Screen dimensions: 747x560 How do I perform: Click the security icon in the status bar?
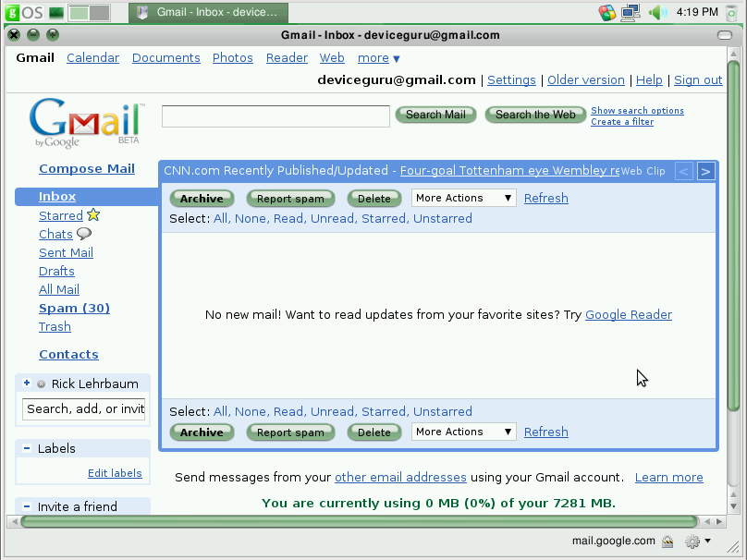coord(667,541)
